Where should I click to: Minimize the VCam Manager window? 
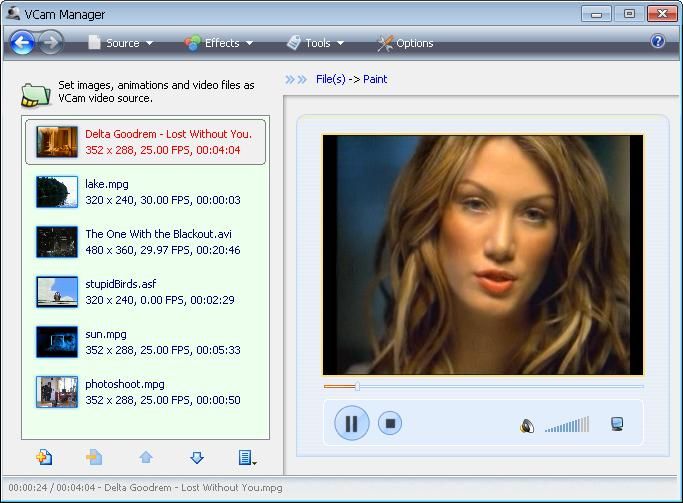click(596, 14)
